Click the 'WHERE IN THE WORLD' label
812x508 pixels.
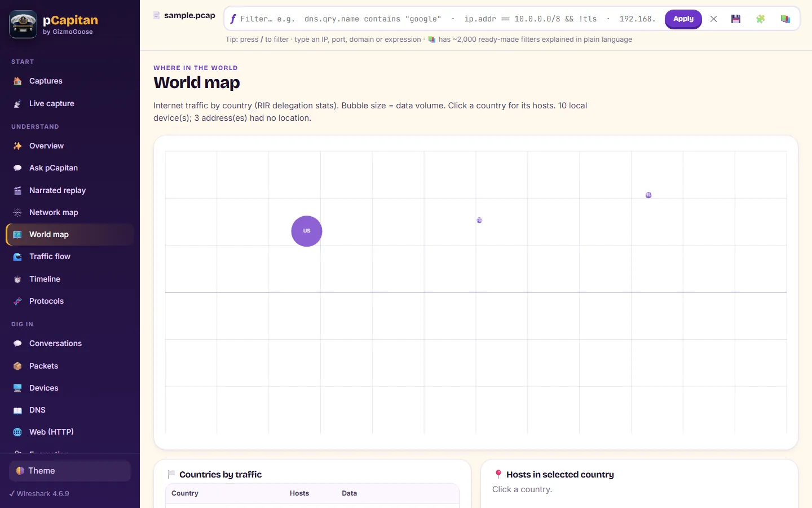(x=196, y=68)
